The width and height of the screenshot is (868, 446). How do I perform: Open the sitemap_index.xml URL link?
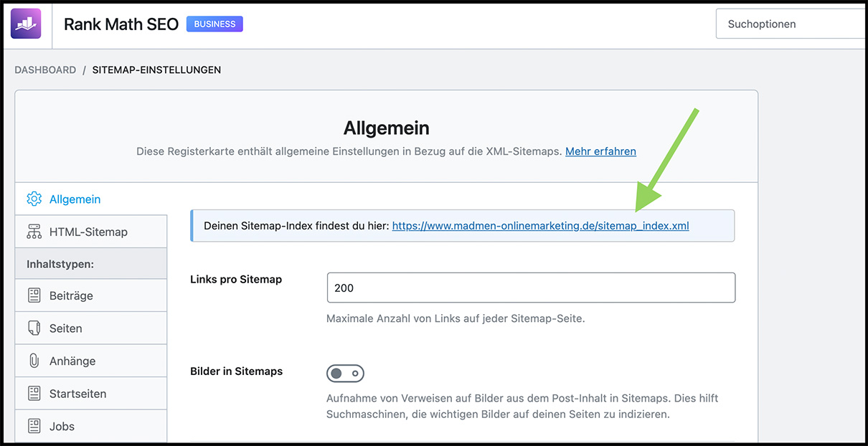tap(540, 226)
